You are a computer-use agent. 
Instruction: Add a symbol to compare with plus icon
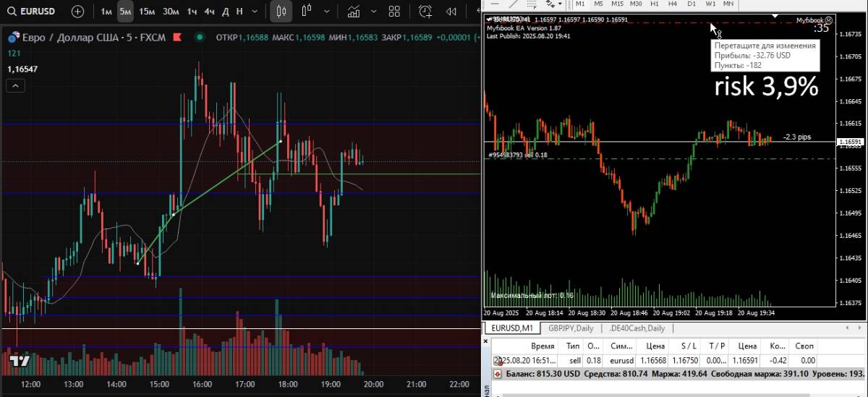point(77,12)
